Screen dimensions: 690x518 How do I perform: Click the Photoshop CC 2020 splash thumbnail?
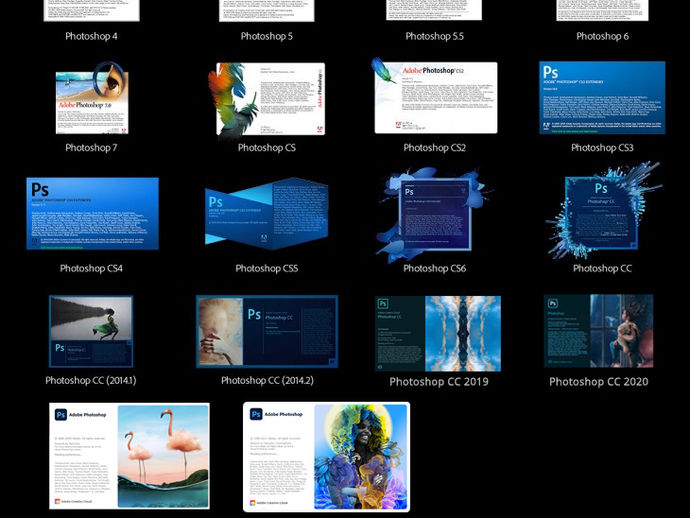click(x=599, y=331)
